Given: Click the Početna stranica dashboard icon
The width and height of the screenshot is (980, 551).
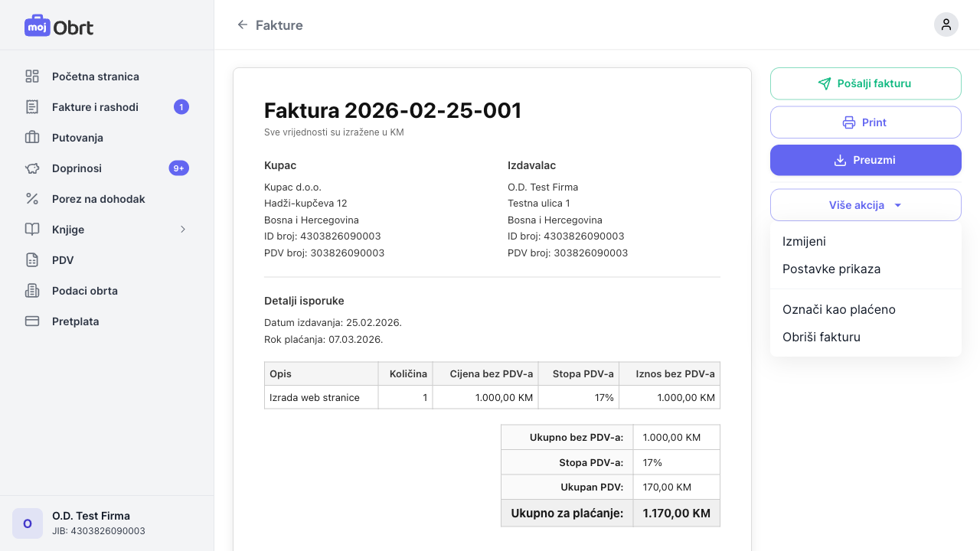Looking at the screenshot, I should click(32, 77).
